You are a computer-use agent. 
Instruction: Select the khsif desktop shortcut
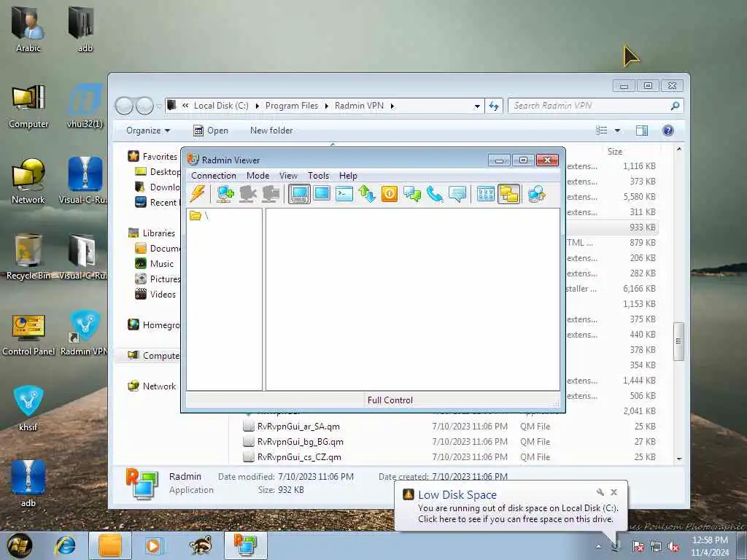point(28,408)
